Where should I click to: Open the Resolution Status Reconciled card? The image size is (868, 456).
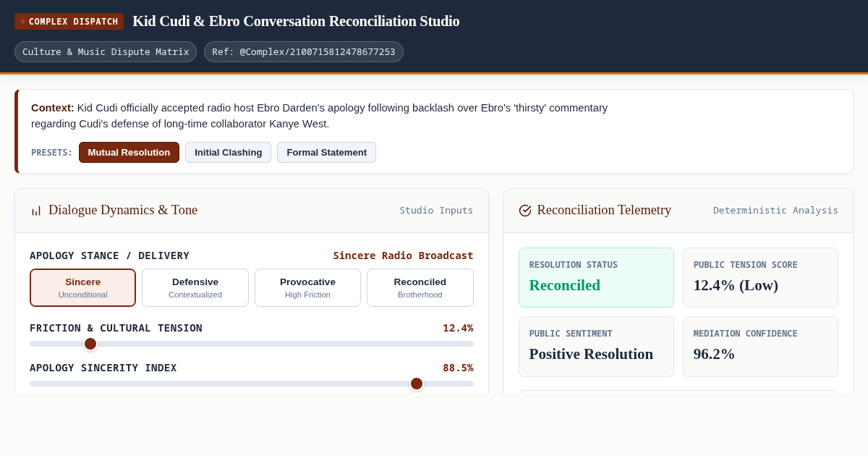596,278
